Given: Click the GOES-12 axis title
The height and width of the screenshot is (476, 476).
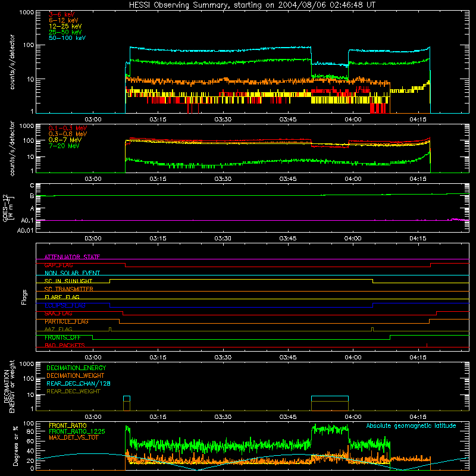Looking at the screenshot, I should pos(8,208).
